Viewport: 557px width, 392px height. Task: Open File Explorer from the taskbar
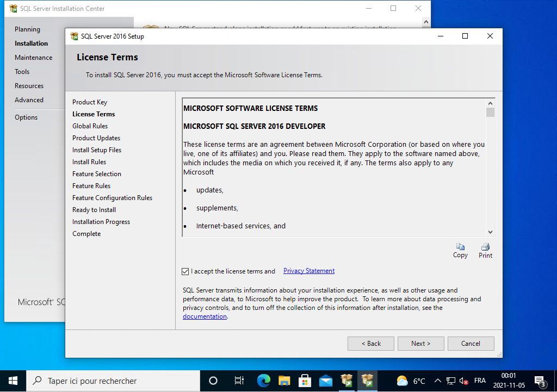point(284,381)
